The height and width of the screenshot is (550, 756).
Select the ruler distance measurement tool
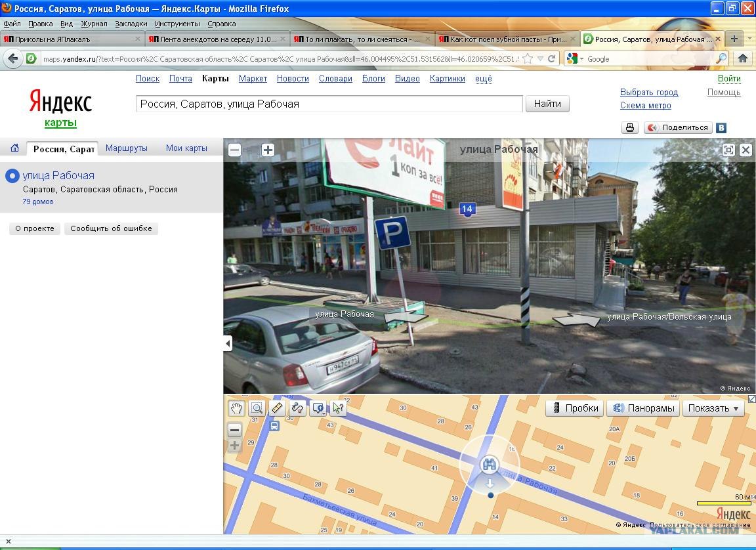(276, 408)
